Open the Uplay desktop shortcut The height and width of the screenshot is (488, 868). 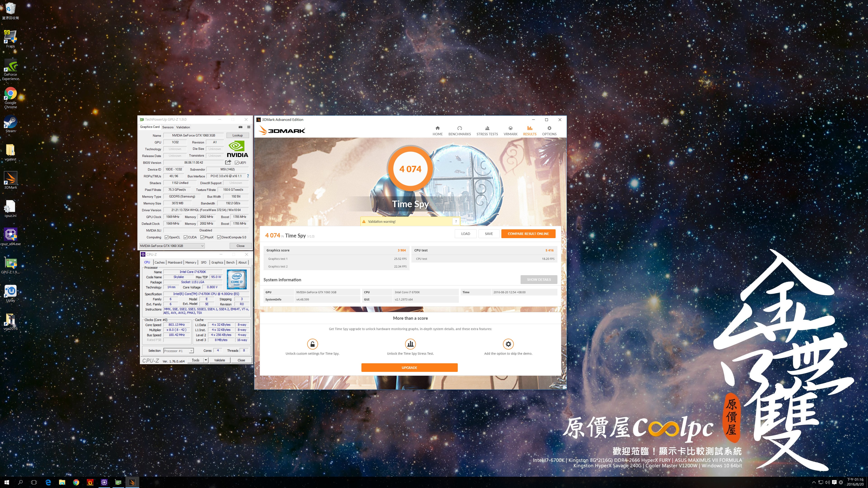pos(10,293)
